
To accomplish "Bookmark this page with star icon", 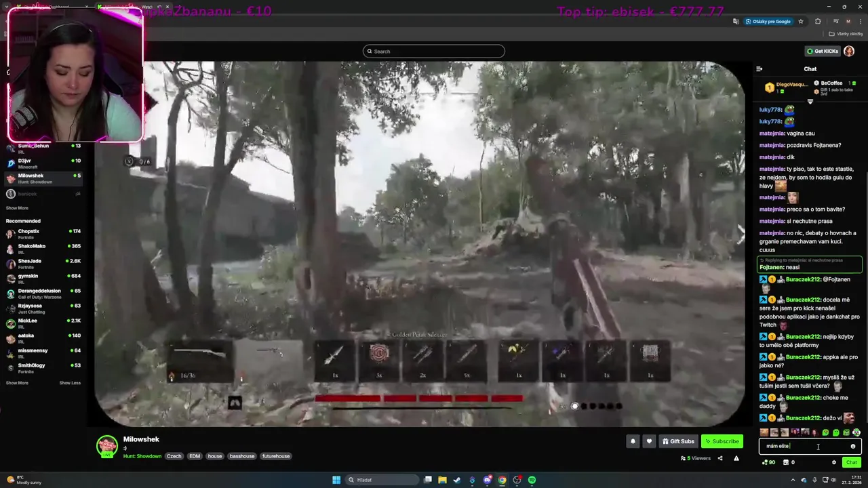I will (801, 21).
